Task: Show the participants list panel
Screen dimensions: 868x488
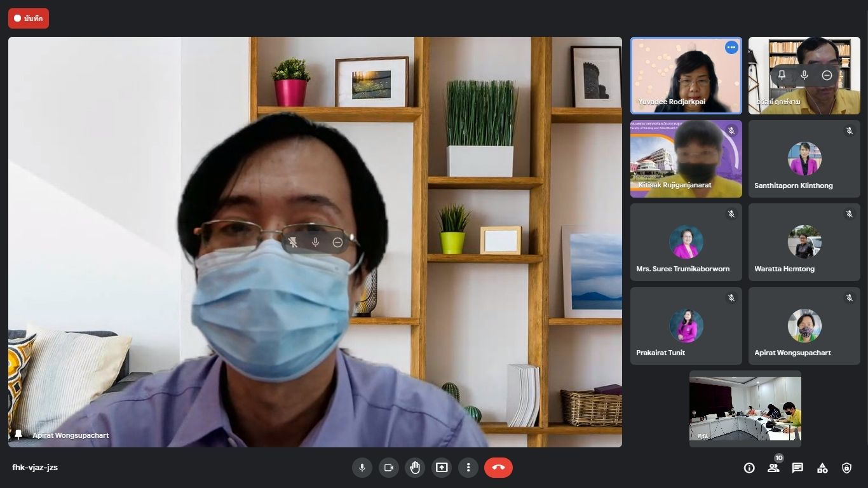Action: (x=773, y=468)
